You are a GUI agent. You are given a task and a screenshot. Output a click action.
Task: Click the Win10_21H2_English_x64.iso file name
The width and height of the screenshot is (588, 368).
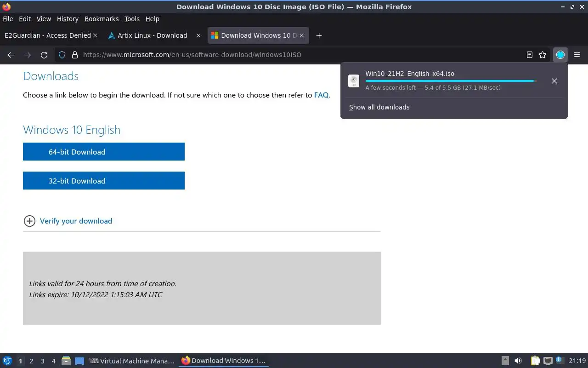coord(410,74)
